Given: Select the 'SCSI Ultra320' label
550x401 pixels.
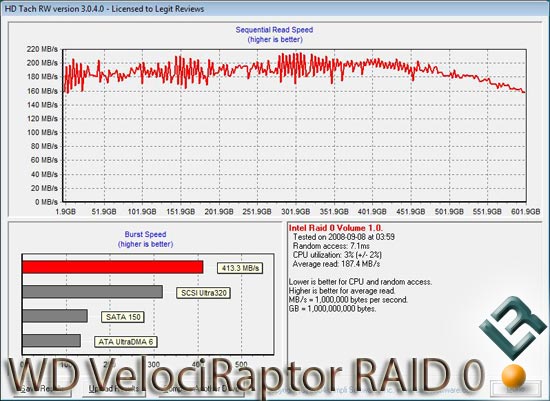Looking at the screenshot, I should [203, 293].
